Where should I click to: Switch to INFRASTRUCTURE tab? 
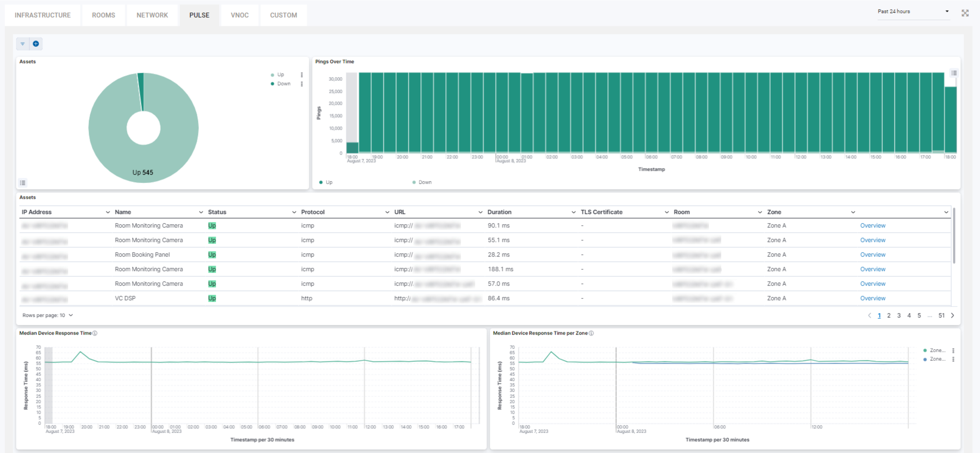[42, 15]
